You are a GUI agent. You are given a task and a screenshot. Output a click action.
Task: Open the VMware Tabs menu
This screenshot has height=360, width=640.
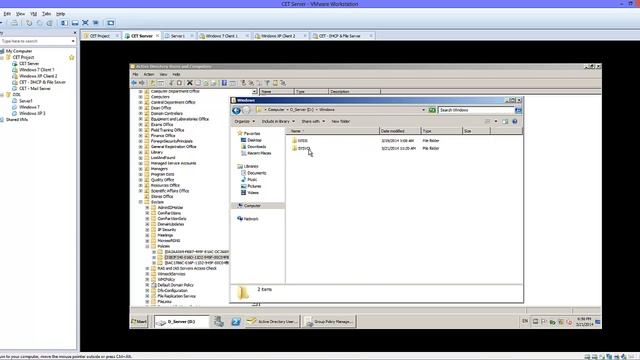[x=47, y=14]
